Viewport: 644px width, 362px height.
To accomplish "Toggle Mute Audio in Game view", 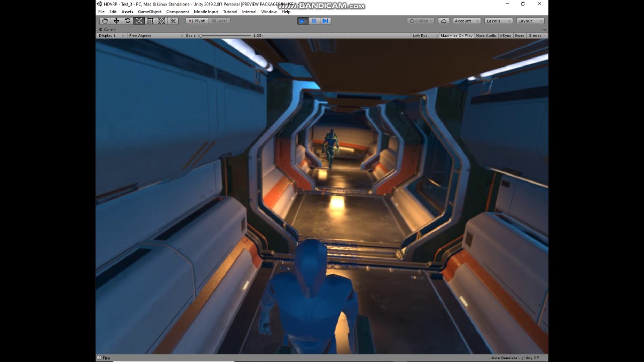I will 486,36.
